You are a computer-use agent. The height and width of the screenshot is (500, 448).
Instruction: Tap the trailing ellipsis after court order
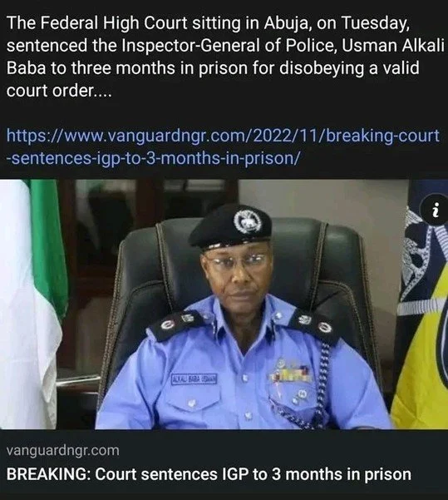pyautogui.click(x=102, y=92)
